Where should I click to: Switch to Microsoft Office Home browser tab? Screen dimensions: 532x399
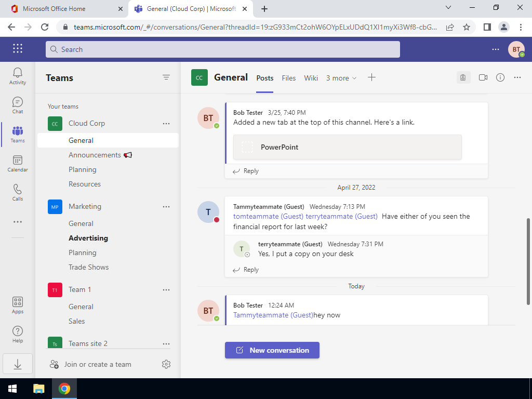(63, 9)
